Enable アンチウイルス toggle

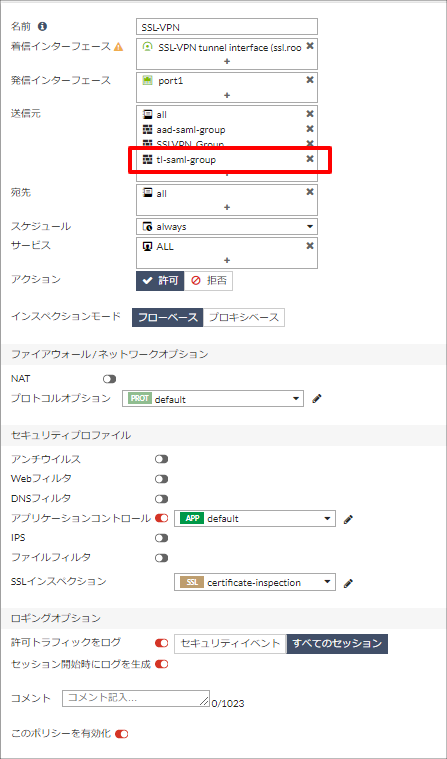point(162,459)
